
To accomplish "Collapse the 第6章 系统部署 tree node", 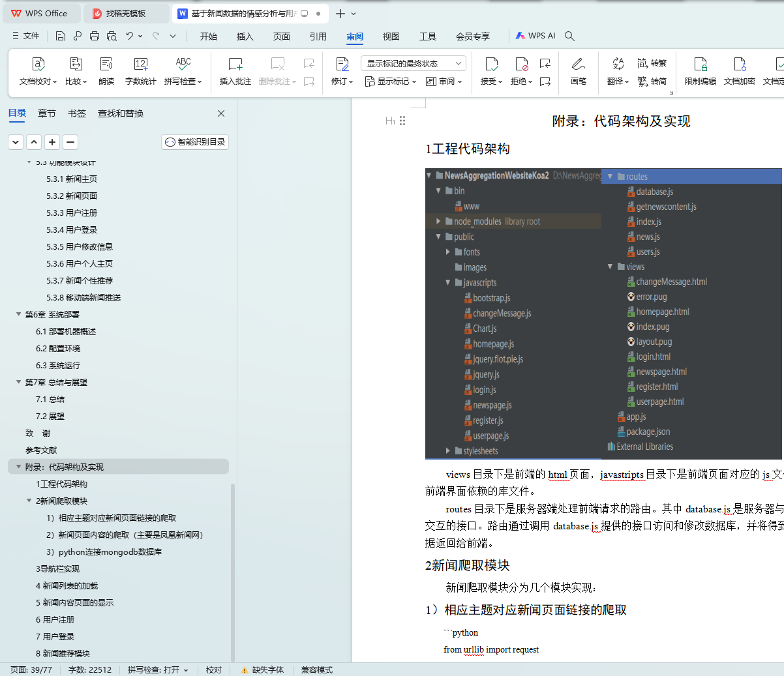I will pyautogui.click(x=18, y=314).
